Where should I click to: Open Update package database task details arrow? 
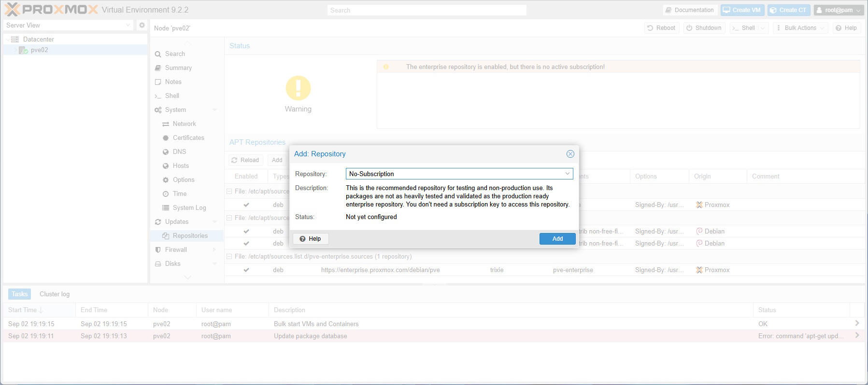pyautogui.click(x=857, y=335)
